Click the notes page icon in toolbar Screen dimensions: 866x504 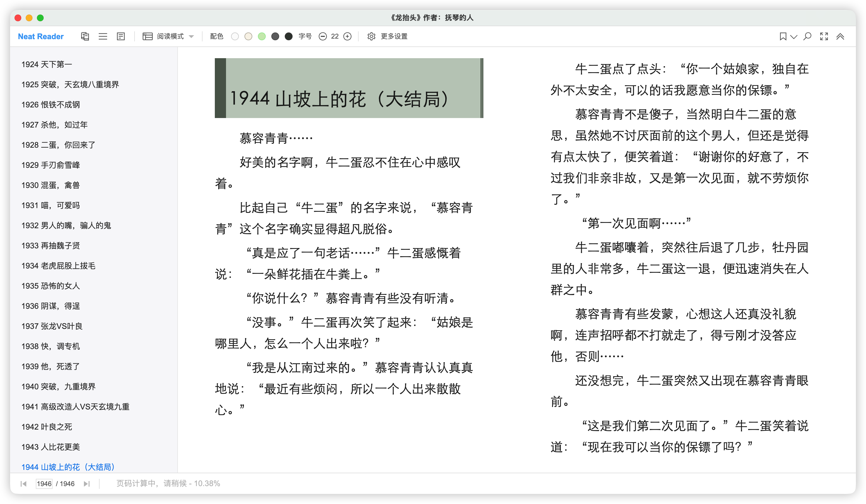point(121,36)
